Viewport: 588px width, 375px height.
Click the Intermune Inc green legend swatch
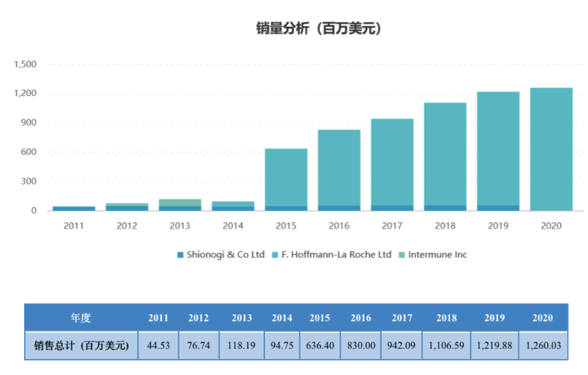pyautogui.click(x=402, y=255)
